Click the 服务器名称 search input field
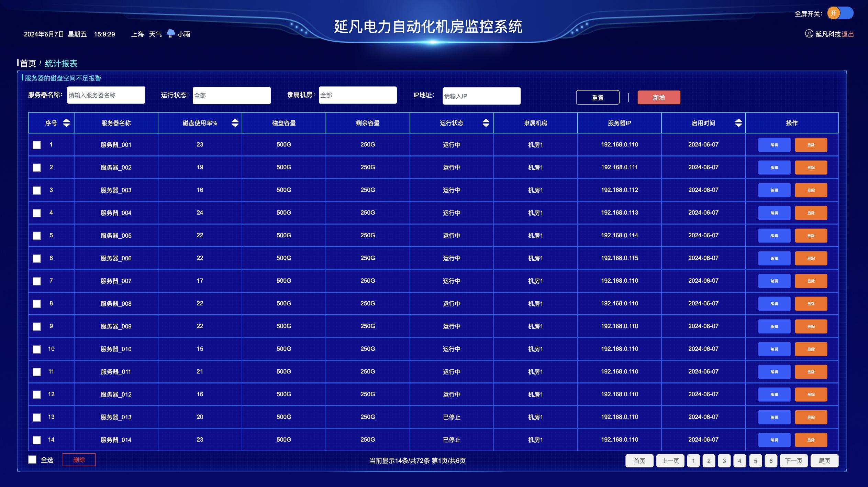868x487 pixels. [106, 95]
